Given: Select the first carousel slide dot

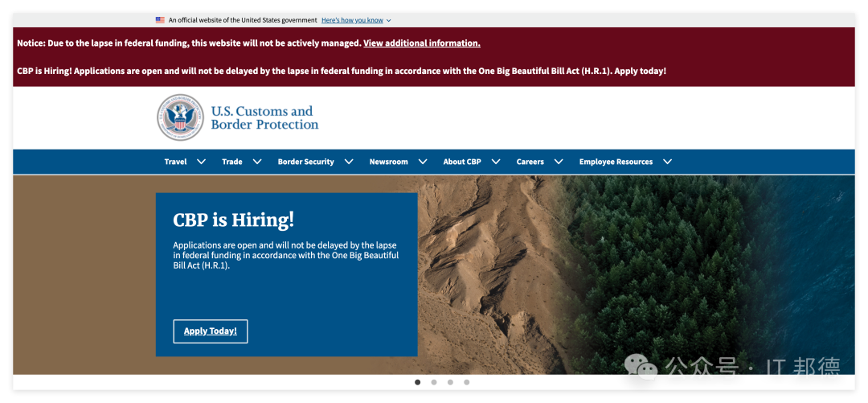Looking at the screenshot, I should 417,382.
